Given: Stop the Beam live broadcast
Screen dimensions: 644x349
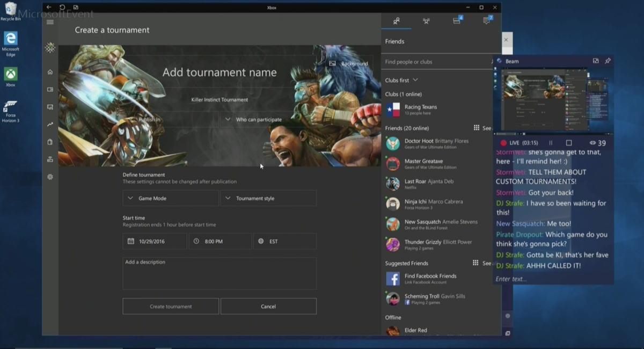Looking at the screenshot, I should pyautogui.click(x=569, y=143).
